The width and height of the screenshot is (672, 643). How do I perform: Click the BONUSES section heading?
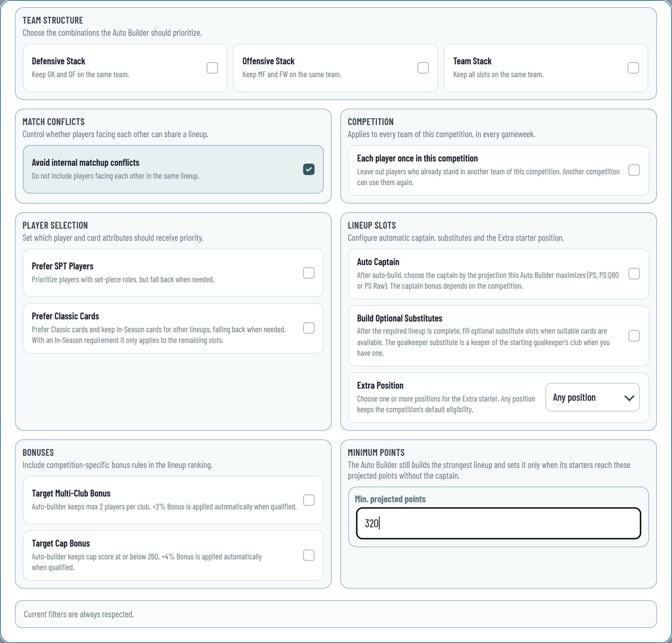pos(38,453)
